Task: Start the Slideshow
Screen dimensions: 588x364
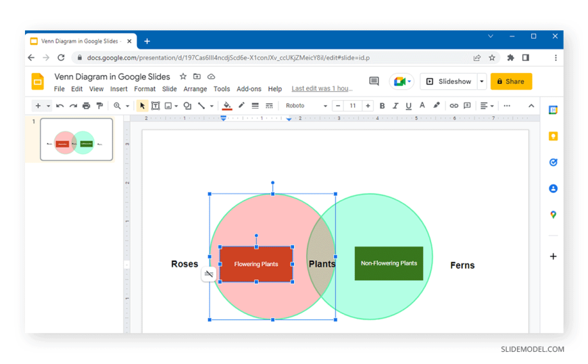Action: 449,81
